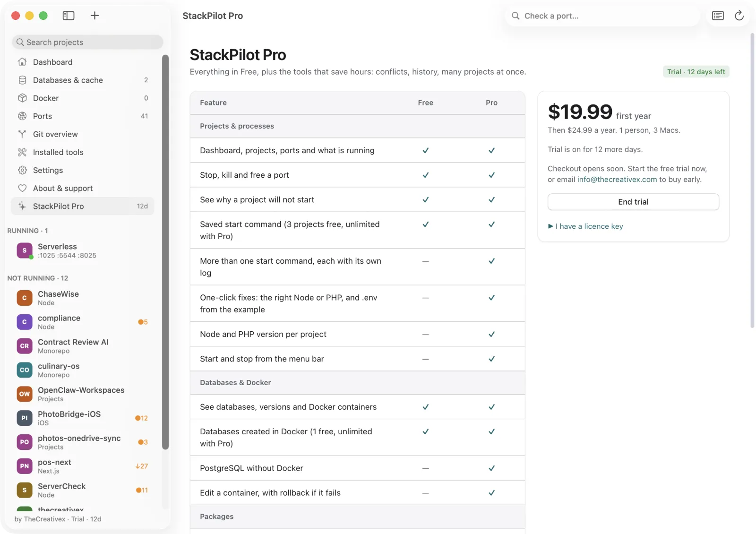Image resolution: width=756 pixels, height=534 pixels.
Task: Click the Installed tools wrench icon
Action: [x=22, y=152]
